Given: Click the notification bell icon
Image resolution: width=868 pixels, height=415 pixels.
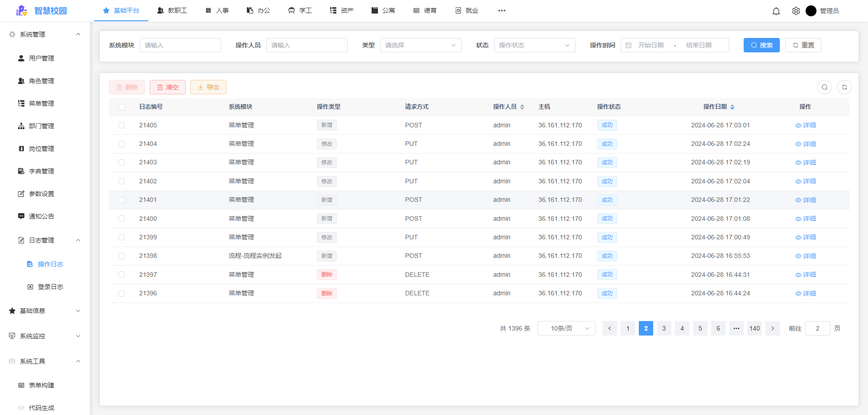Looking at the screenshot, I should [776, 11].
